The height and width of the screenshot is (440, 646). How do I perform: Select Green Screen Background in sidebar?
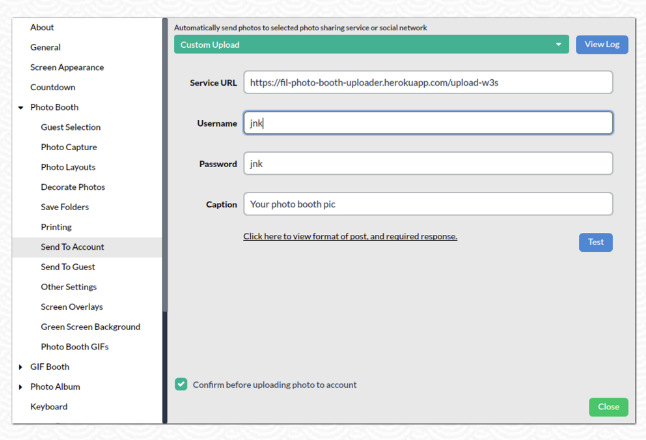coord(91,327)
